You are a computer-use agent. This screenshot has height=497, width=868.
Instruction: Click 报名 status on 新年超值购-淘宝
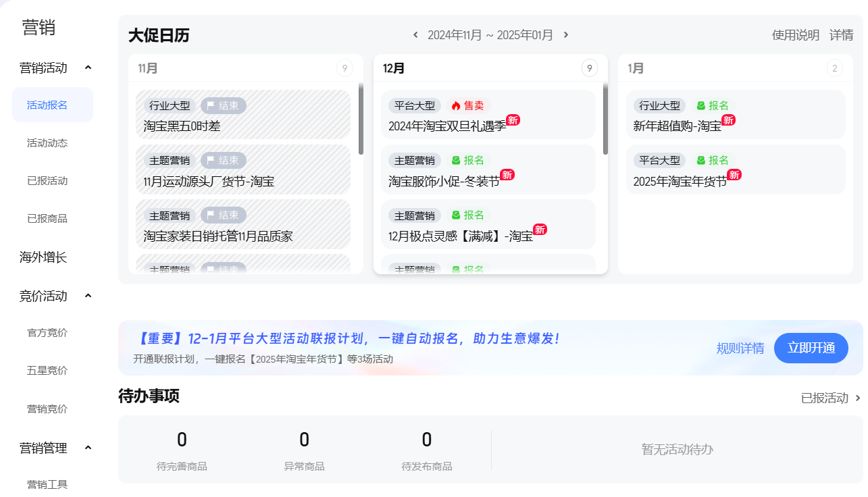coord(713,105)
